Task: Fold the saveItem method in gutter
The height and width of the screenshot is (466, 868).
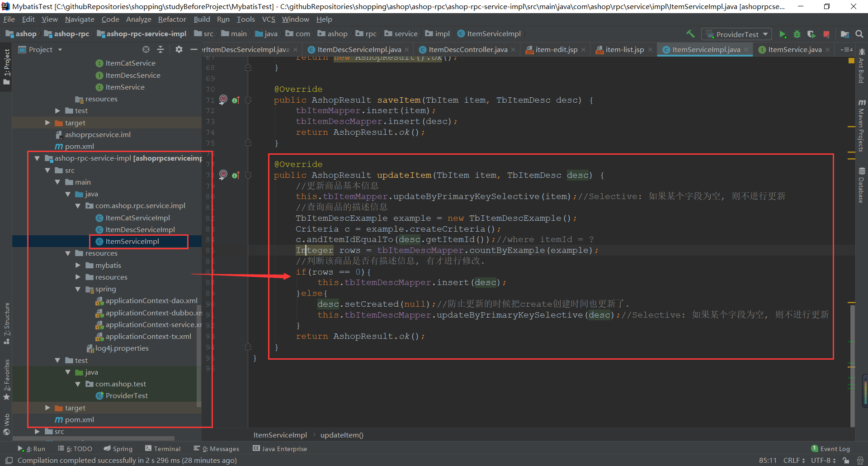Action: (248, 100)
